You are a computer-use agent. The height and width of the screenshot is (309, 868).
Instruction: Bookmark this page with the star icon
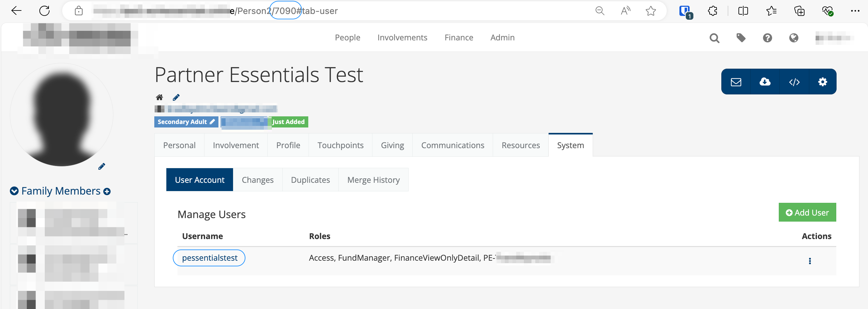click(x=651, y=11)
